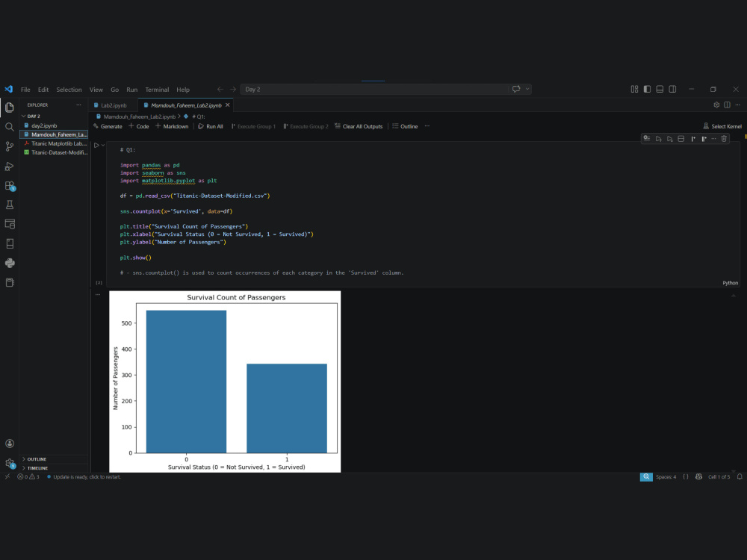
Task: Click the Split Cell icon
Action: 681,139
